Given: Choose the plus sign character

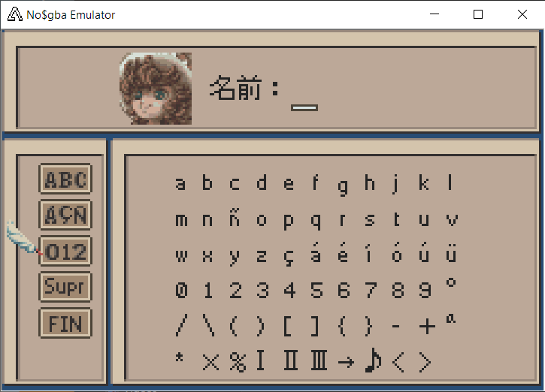Looking at the screenshot, I should tap(426, 326).
